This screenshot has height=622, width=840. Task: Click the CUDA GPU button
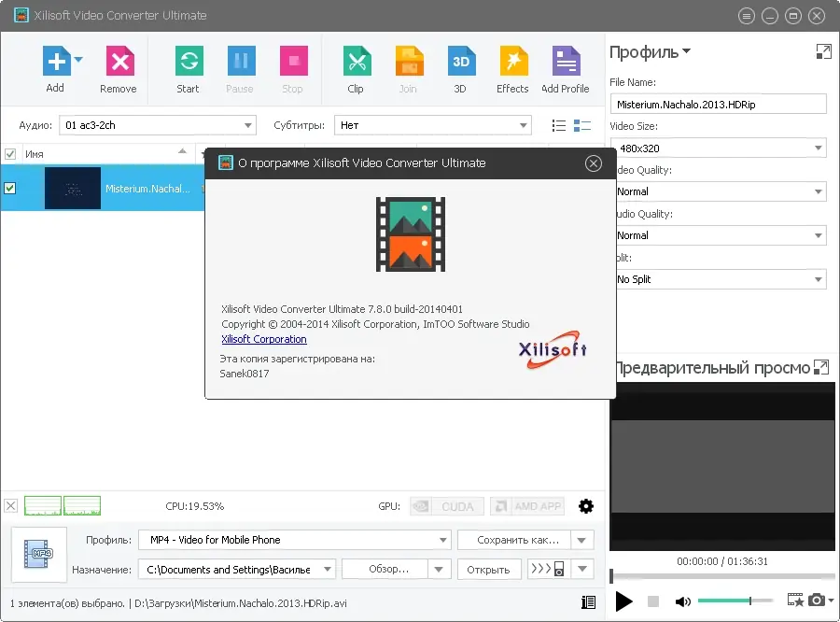click(447, 506)
